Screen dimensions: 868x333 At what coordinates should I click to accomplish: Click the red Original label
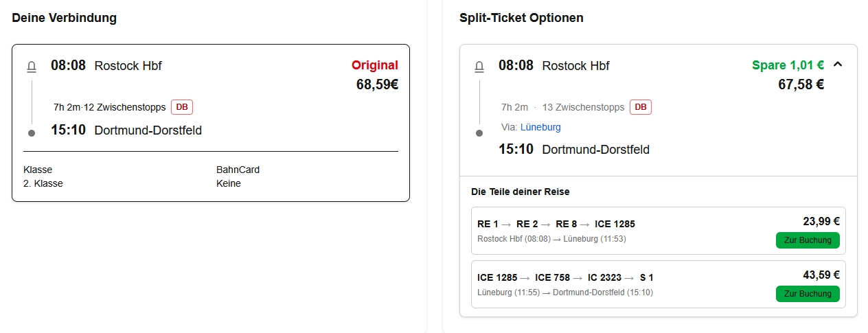pyautogui.click(x=375, y=65)
